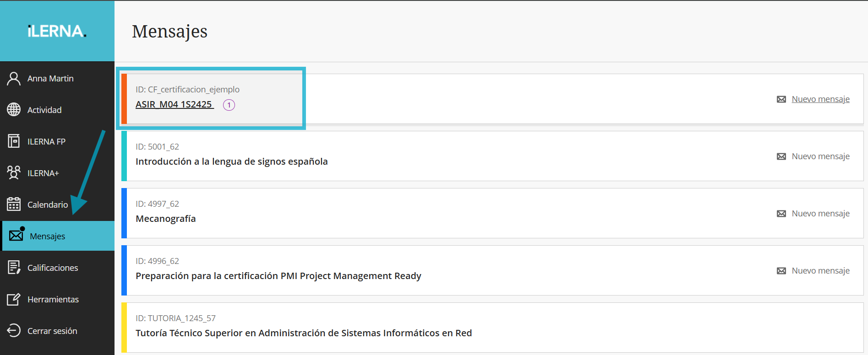Click the unread count badge showing 1

[229, 105]
